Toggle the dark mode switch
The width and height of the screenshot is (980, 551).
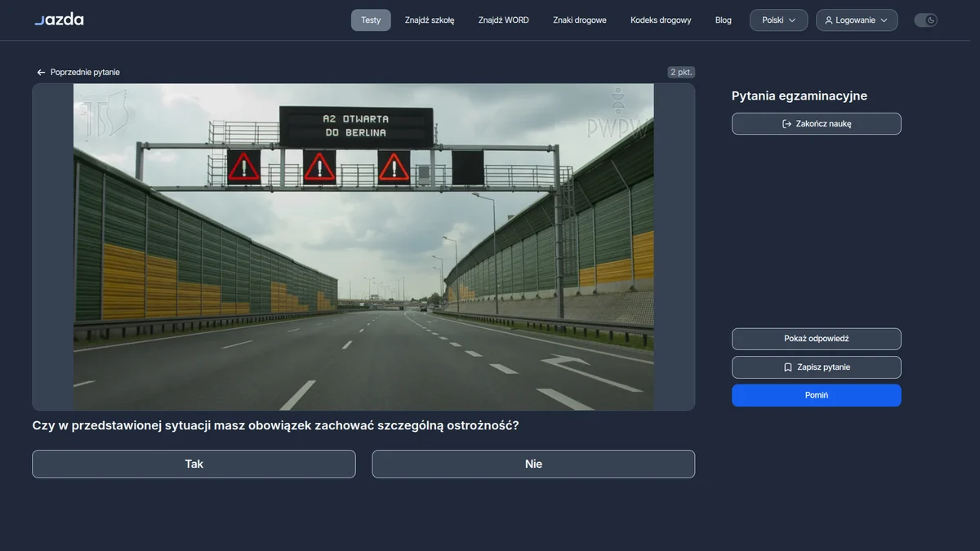(925, 20)
